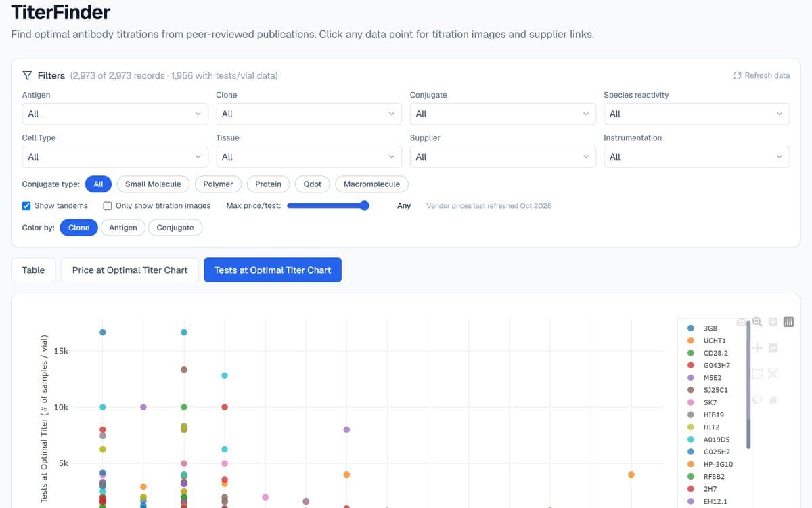Click the 2H7 legend marker
Image resolution: width=812 pixels, height=508 pixels.
tap(690, 488)
